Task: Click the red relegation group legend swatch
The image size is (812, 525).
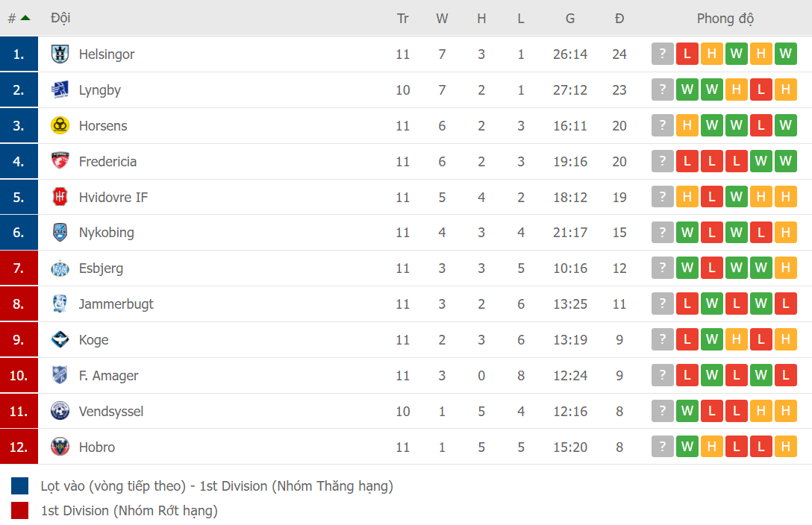Action: 20,511
